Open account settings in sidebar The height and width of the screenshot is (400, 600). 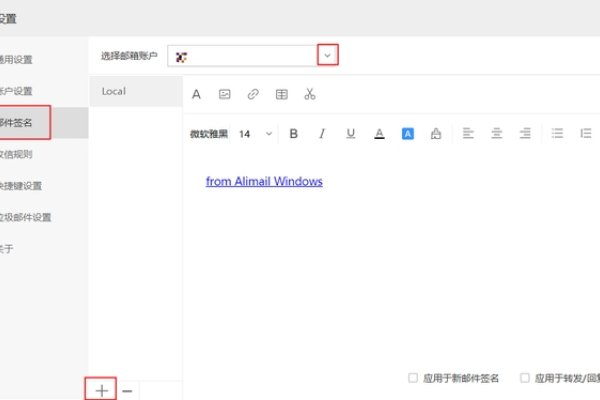(x=16, y=91)
